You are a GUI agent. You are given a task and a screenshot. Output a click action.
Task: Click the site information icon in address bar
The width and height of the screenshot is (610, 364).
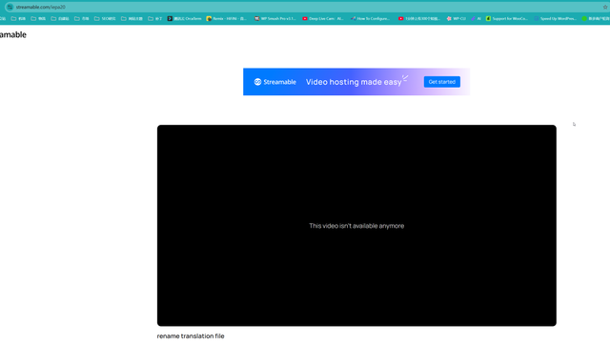pyautogui.click(x=10, y=7)
